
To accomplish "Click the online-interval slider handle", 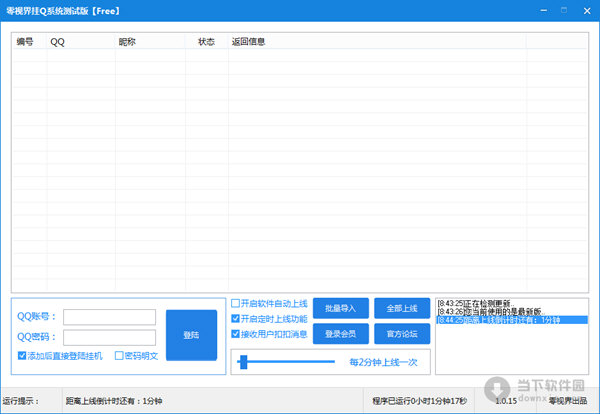I will [243, 362].
